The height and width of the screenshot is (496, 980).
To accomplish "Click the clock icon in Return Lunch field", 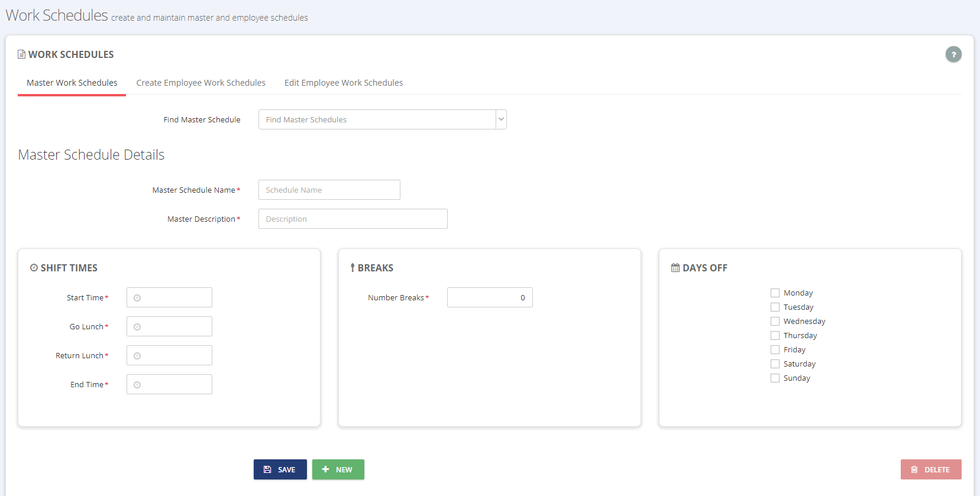I will coord(137,356).
